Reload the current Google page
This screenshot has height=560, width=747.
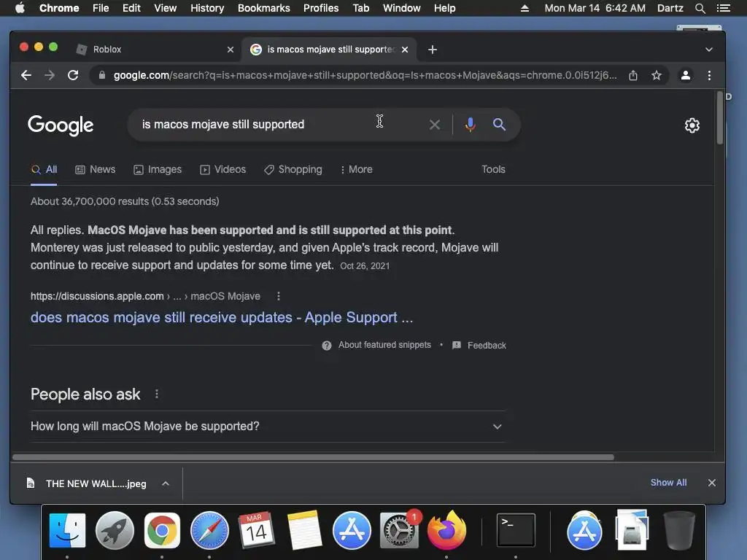pos(73,75)
